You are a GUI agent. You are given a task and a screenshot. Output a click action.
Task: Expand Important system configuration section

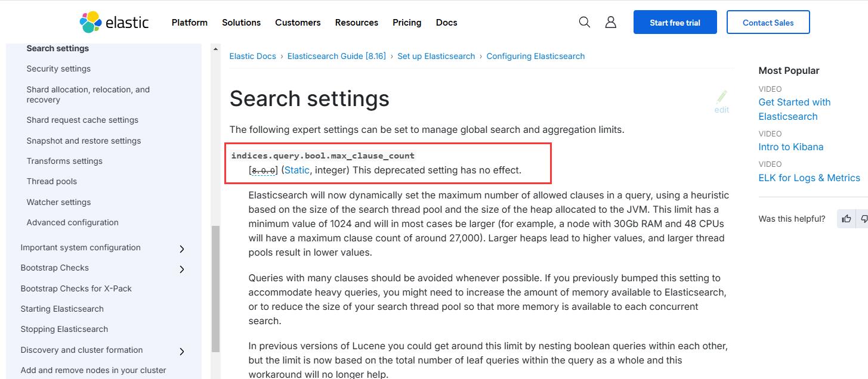182,249
